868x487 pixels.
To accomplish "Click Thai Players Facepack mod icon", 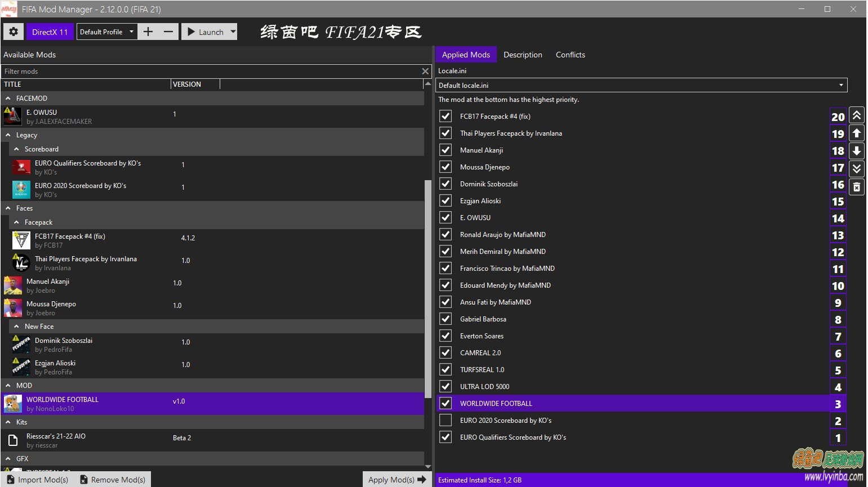I will point(21,263).
